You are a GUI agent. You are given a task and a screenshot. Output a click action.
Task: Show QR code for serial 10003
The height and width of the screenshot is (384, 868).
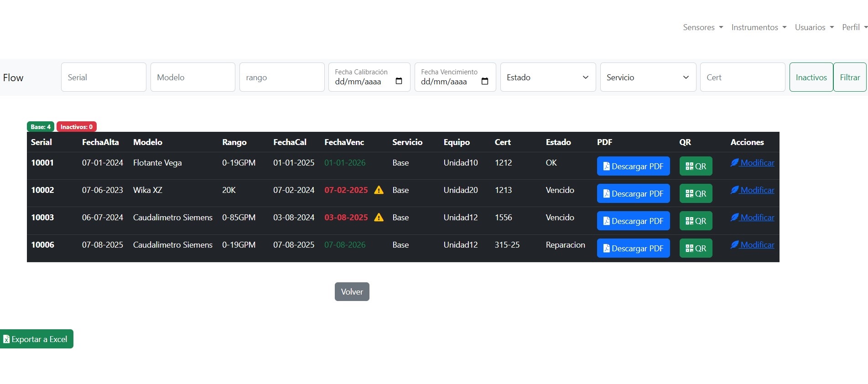696,221
